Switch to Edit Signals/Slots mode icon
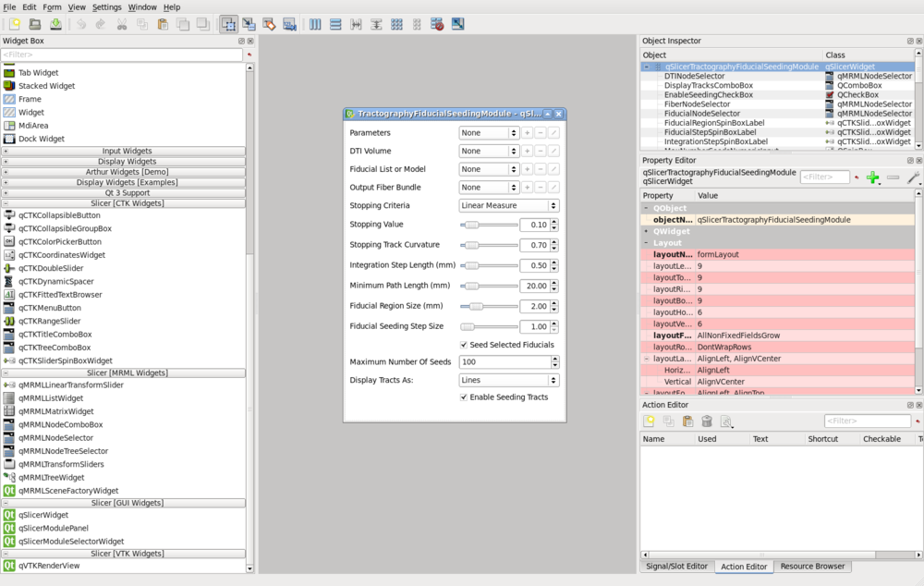This screenshot has height=586, width=924. click(x=249, y=24)
